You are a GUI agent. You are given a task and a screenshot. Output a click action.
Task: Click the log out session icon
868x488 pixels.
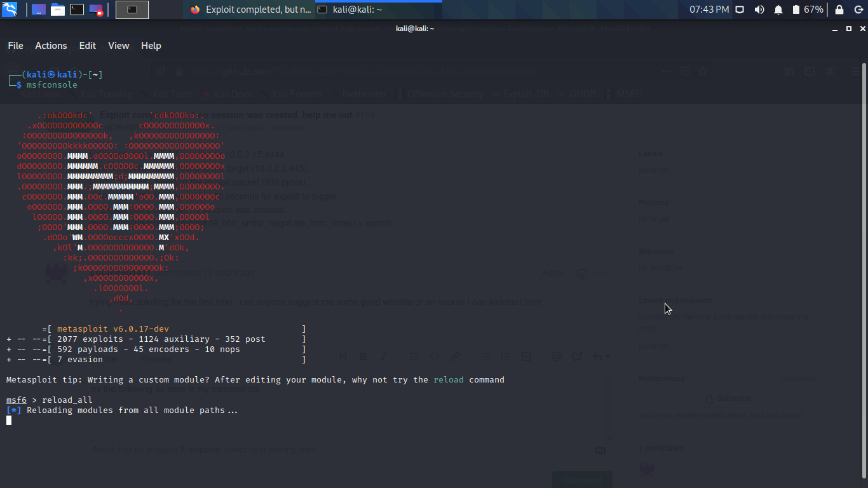858,10
